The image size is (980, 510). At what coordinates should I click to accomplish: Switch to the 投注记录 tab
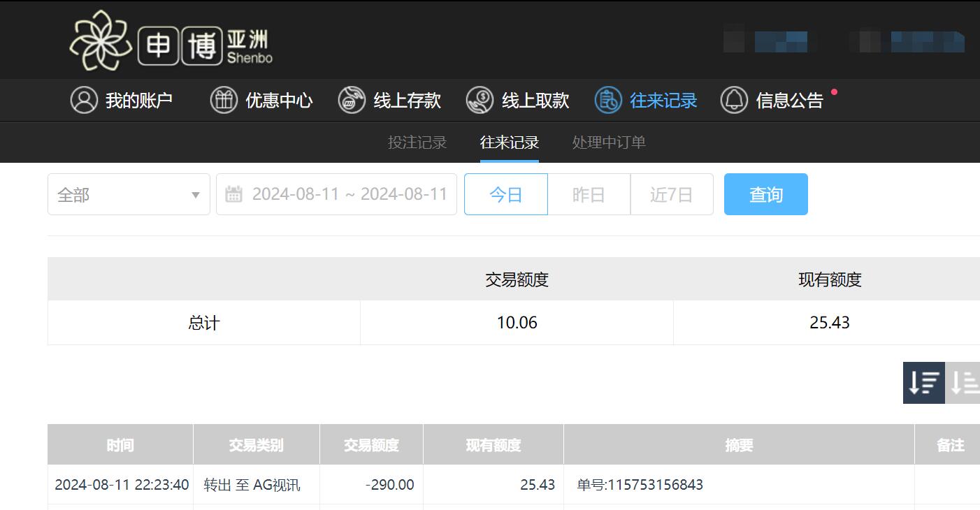coord(416,143)
